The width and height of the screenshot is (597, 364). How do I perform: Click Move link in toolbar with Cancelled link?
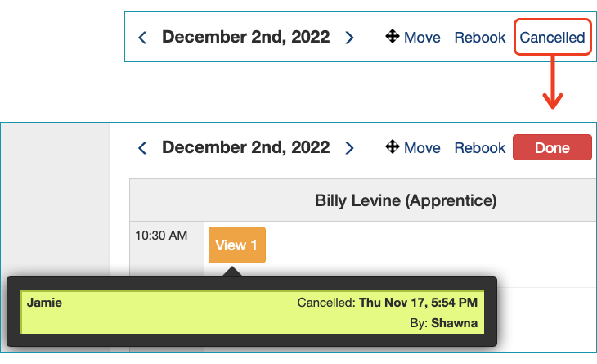point(422,38)
